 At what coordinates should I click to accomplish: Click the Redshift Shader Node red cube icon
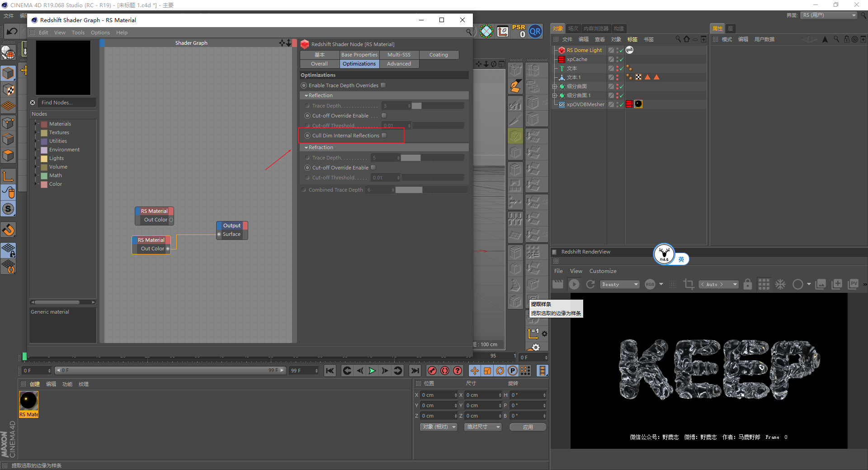click(x=305, y=44)
